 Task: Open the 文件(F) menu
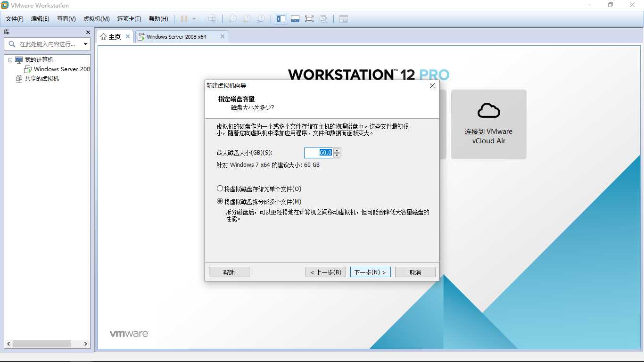15,19
